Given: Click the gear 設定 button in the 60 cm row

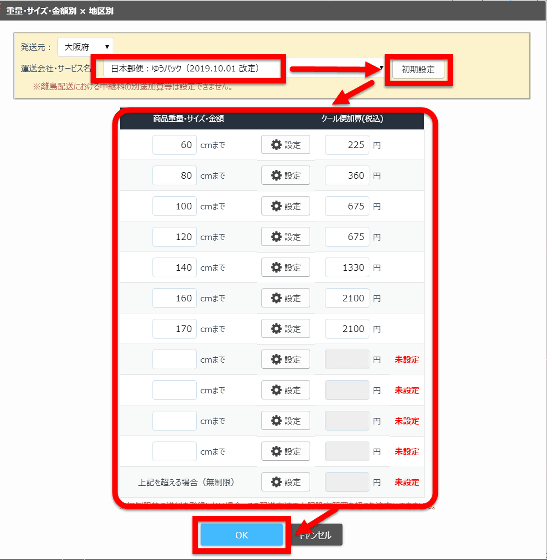Looking at the screenshot, I should [x=285, y=145].
